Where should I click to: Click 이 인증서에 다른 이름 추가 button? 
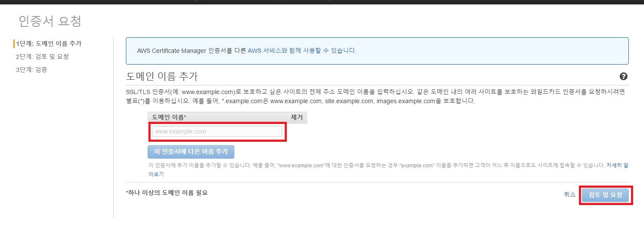[191, 152]
